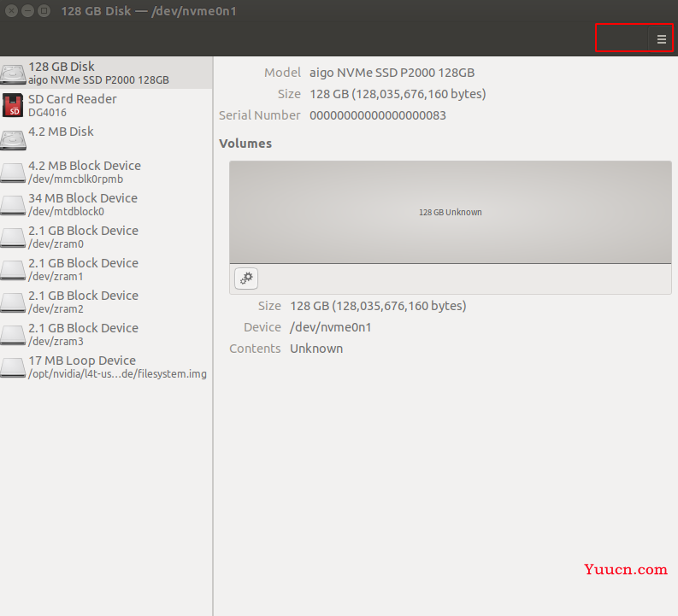Image resolution: width=678 pixels, height=616 pixels.
Task: Select 34 MB Block Device entry
Action: (x=106, y=204)
